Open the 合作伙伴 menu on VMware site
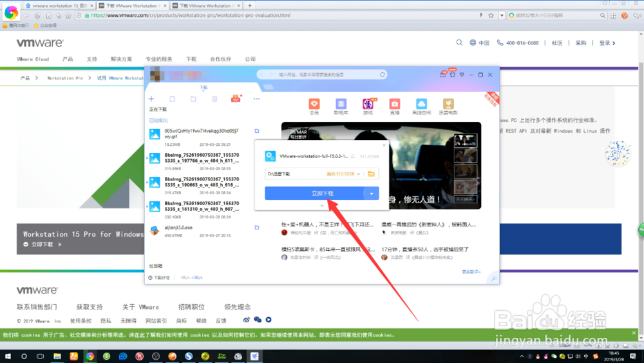This screenshot has height=363, width=644. [220, 59]
